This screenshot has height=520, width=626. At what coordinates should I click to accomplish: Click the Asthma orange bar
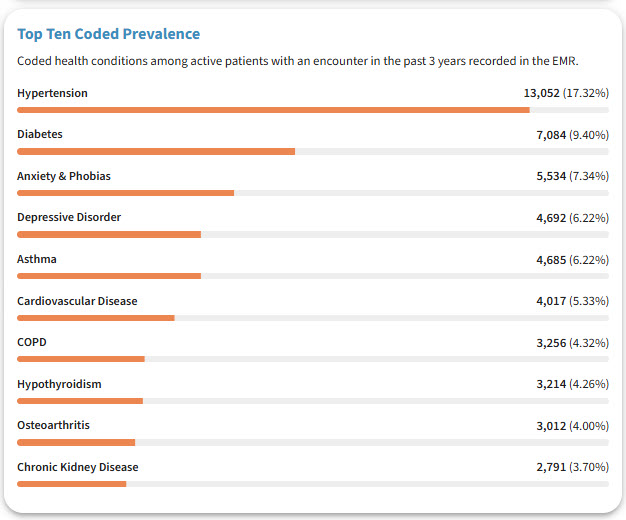tap(109, 276)
